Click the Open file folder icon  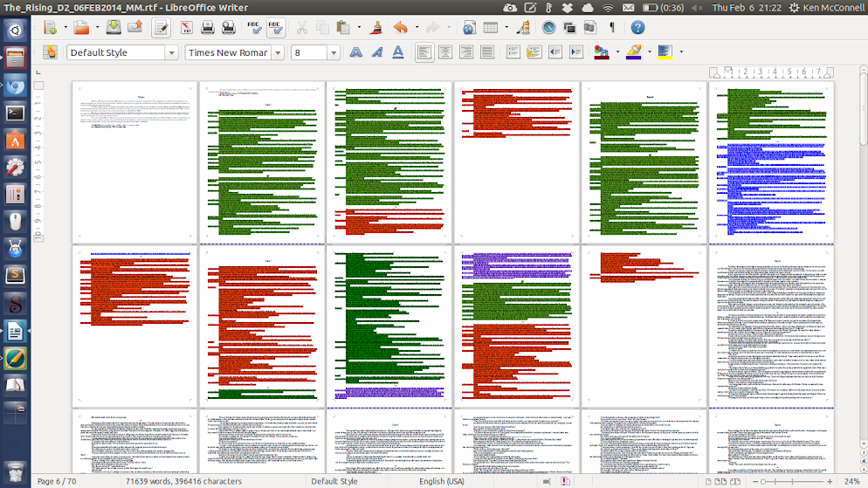81,28
